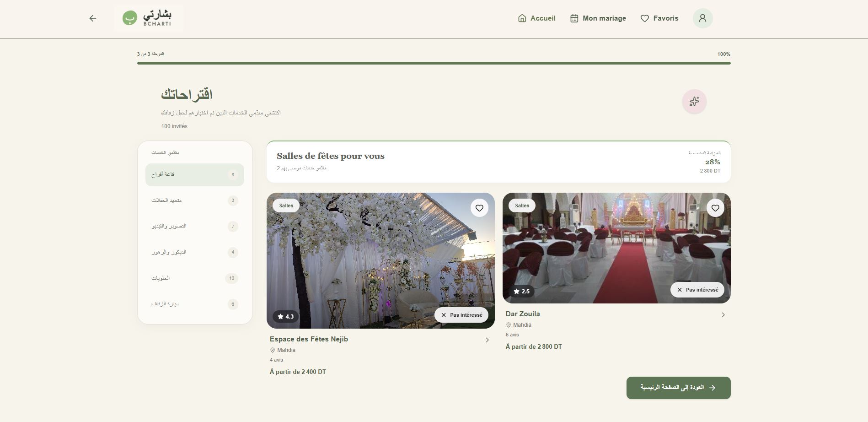Viewport: 868px width, 422px height.
Task: Open the Espace des Fêtes Nejib title
Action: pyautogui.click(x=309, y=339)
